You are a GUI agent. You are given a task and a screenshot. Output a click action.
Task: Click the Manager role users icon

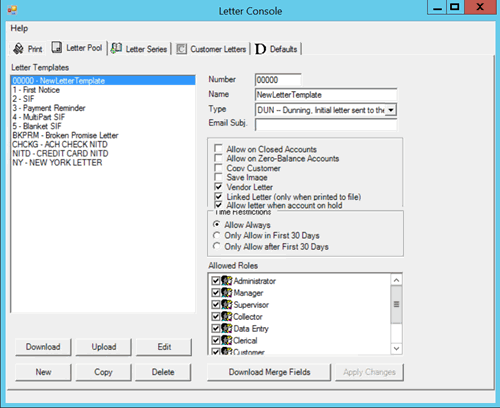click(x=227, y=293)
